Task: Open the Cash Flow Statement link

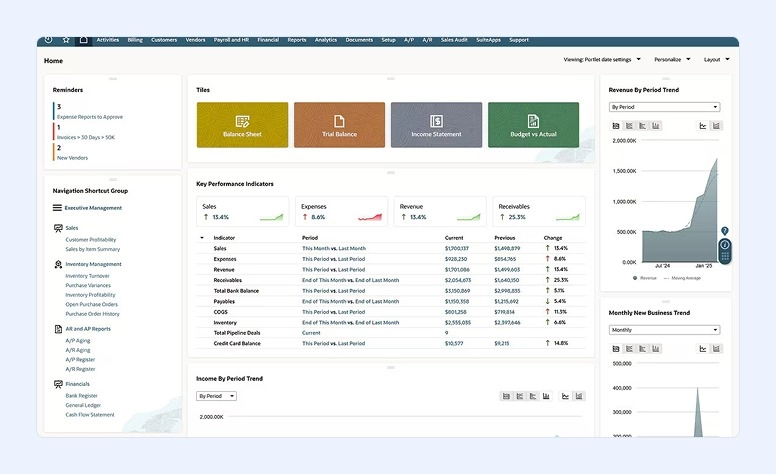Action: coord(90,415)
